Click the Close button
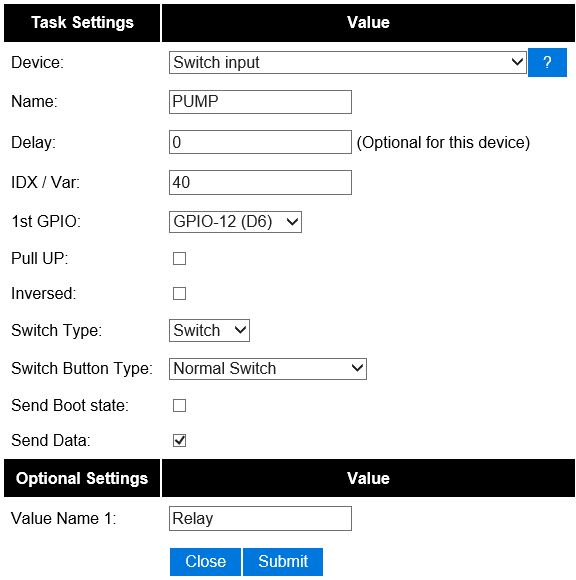Viewport: 576px width, 580px height. point(205,562)
